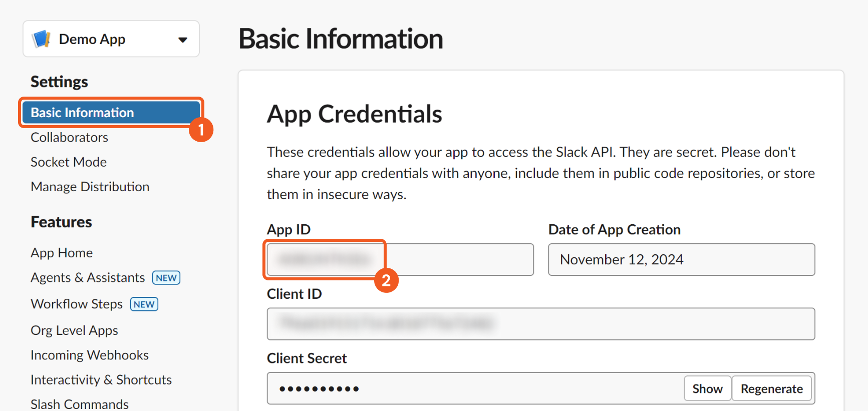868x411 pixels.
Task: Open the Collaborators settings page
Action: click(x=69, y=138)
